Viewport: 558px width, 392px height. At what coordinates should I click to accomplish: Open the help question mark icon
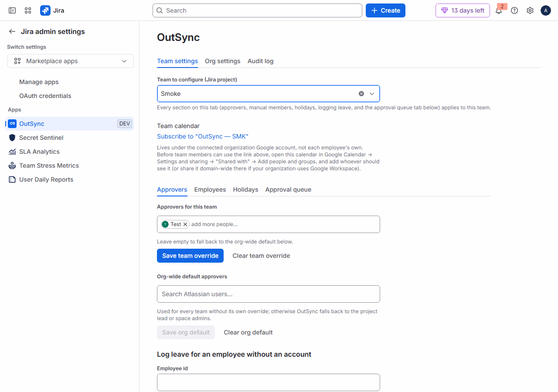514,10
